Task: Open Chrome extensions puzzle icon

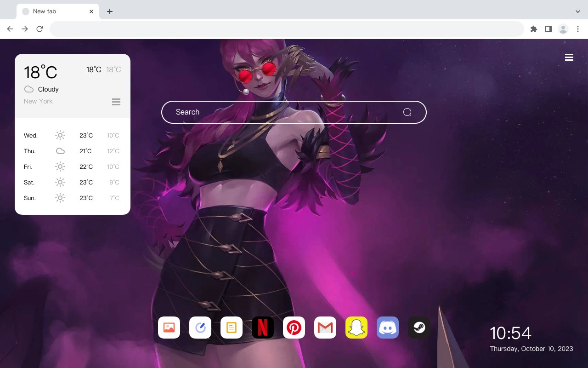Action: click(x=533, y=29)
